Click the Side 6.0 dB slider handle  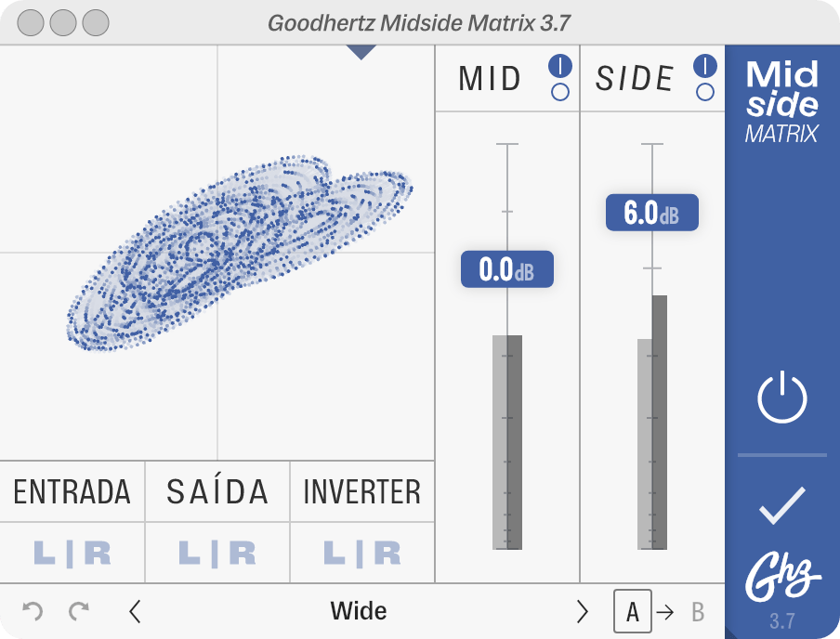point(651,213)
